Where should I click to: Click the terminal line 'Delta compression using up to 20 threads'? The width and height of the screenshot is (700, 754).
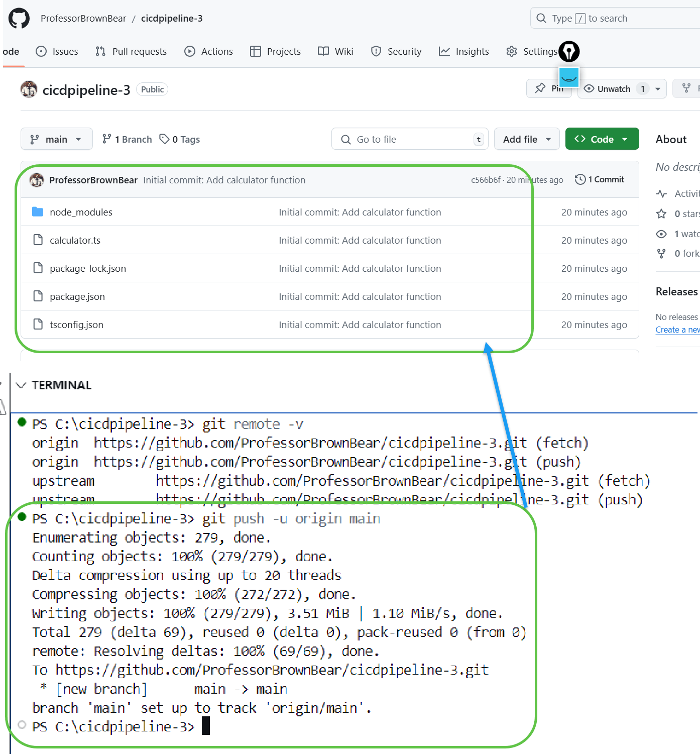click(x=187, y=576)
